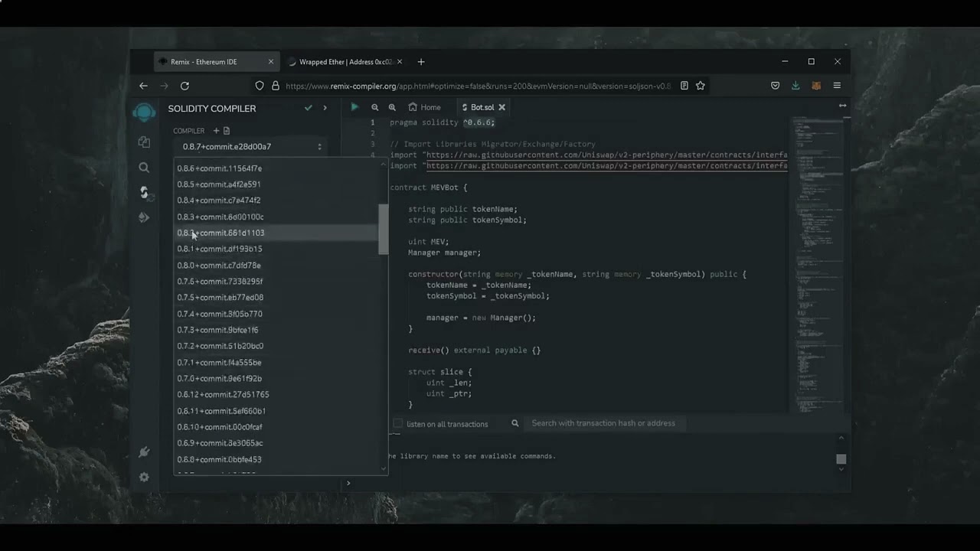
Task: Click the compiler list scrollbar thumb
Action: 384,230
